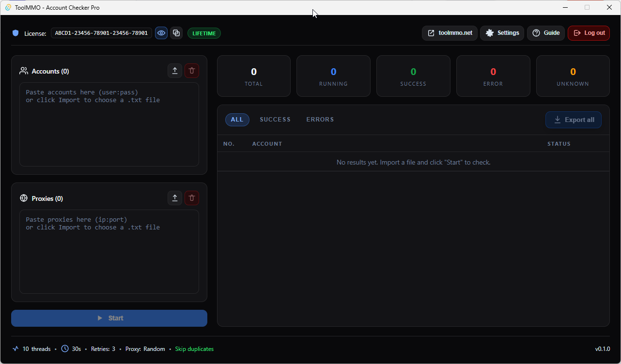The width and height of the screenshot is (621, 364).
Task: Log out of the account
Action: (589, 33)
